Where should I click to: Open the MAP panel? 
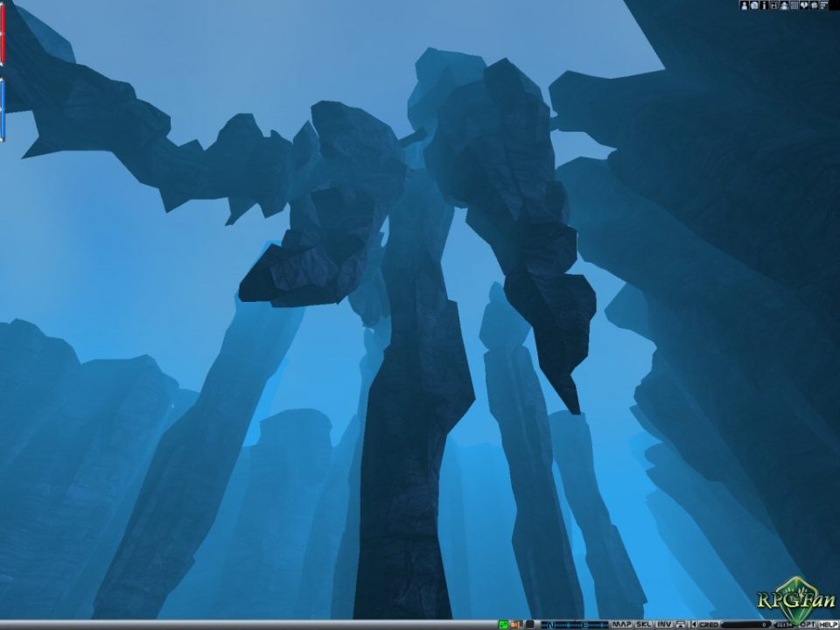tap(622, 625)
